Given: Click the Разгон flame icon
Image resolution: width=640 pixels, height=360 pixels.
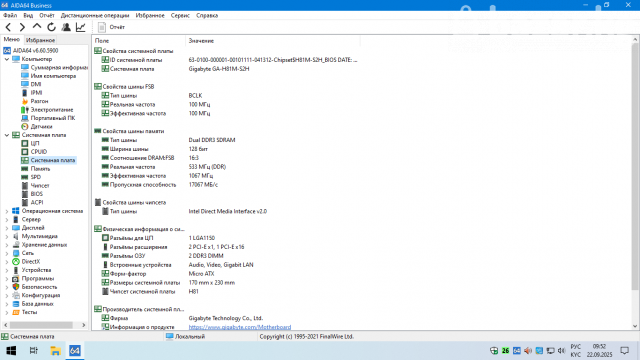Looking at the screenshot, I should pos(25,101).
